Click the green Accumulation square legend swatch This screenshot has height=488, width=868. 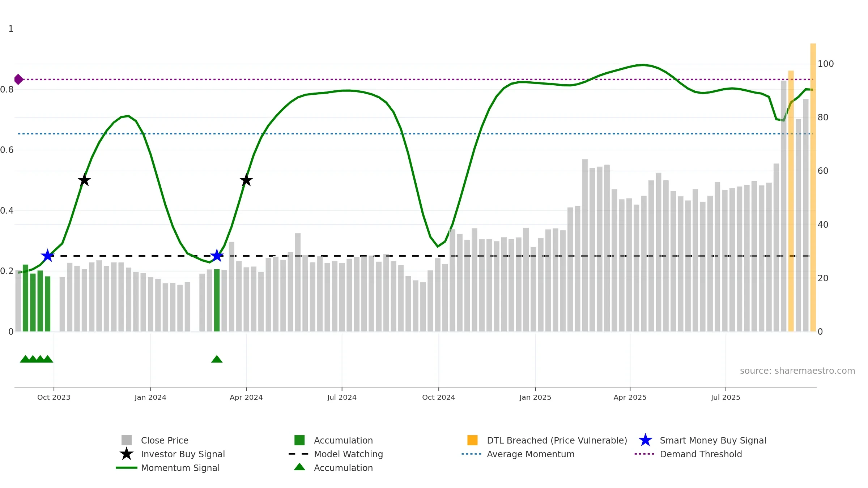pos(299,440)
